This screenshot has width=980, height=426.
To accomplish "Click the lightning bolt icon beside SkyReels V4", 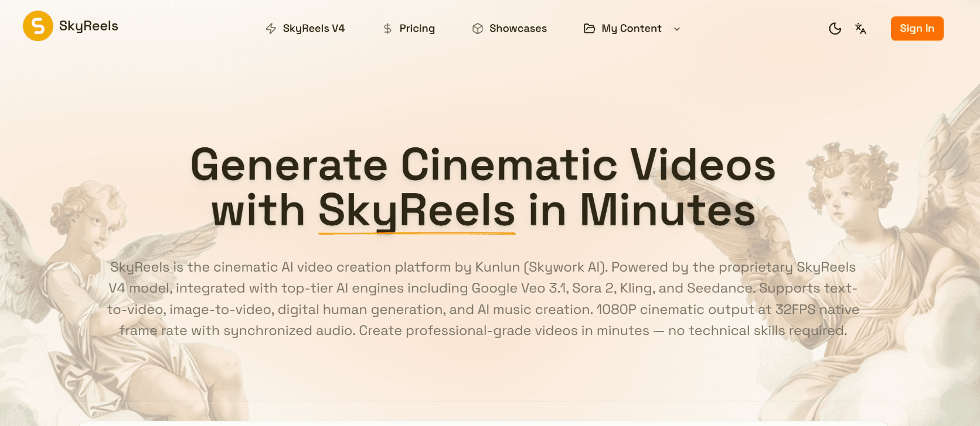I will 271,29.
